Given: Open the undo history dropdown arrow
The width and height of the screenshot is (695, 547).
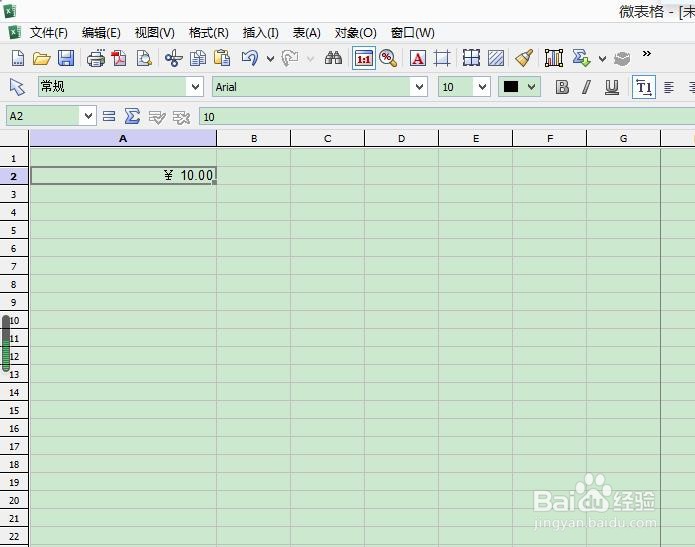Looking at the screenshot, I should (x=270, y=59).
